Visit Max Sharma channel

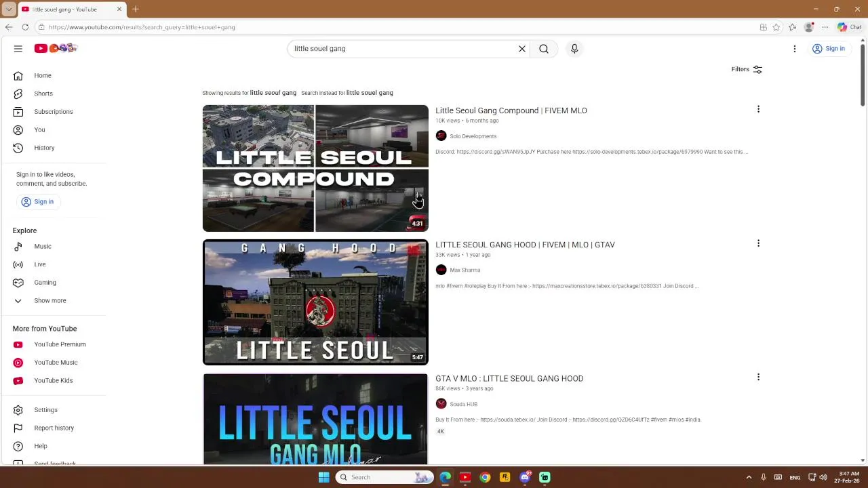coord(465,270)
